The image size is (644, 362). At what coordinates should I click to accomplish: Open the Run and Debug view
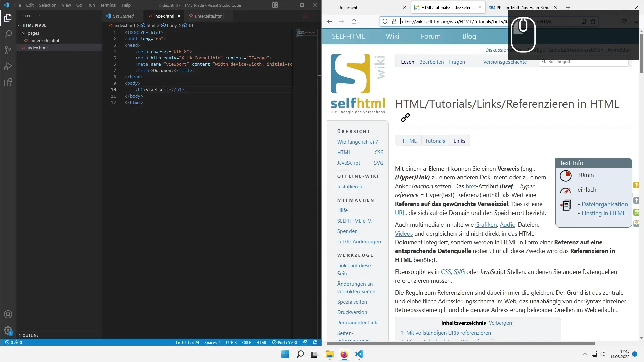tap(8, 66)
